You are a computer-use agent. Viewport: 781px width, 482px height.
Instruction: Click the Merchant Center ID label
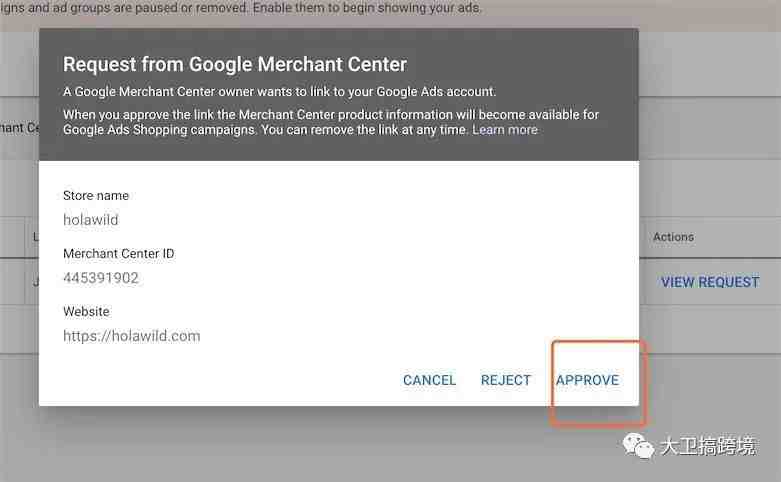tap(119, 253)
